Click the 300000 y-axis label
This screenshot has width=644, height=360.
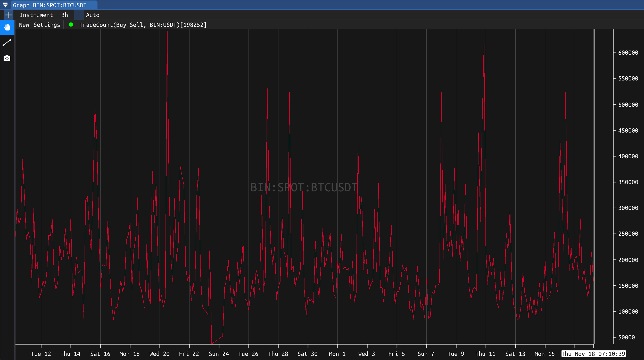(628, 208)
